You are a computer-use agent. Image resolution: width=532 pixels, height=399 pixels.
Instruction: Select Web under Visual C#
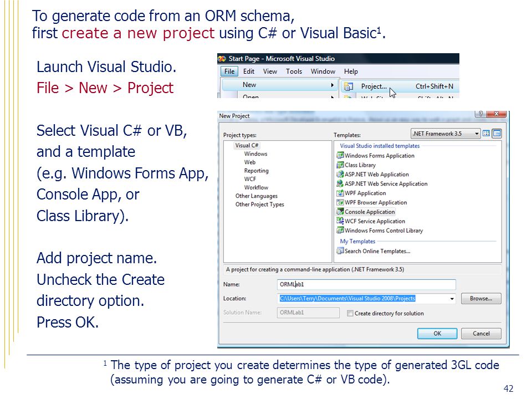click(250, 162)
